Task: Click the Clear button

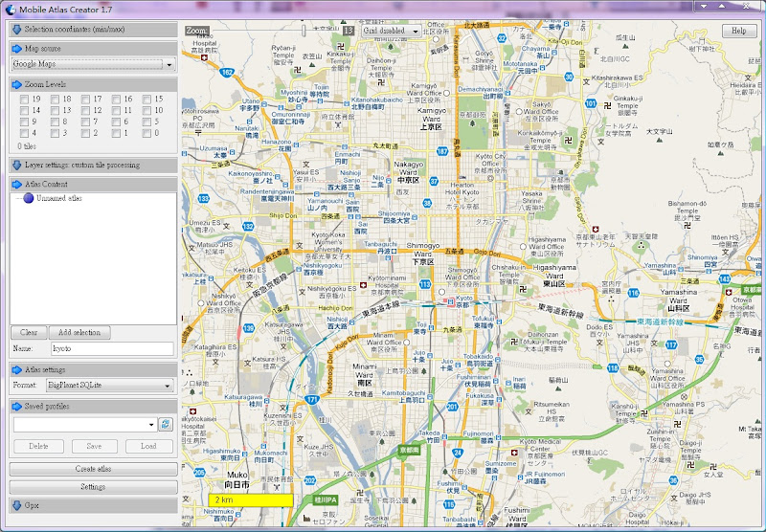Action: [29, 332]
